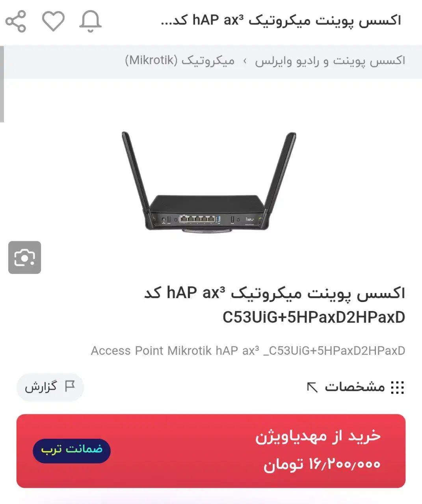Enable price alert with bell icon

click(91, 21)
